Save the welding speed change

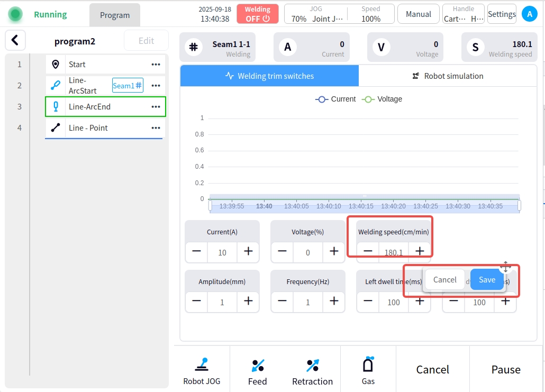(x=487, y=280)
